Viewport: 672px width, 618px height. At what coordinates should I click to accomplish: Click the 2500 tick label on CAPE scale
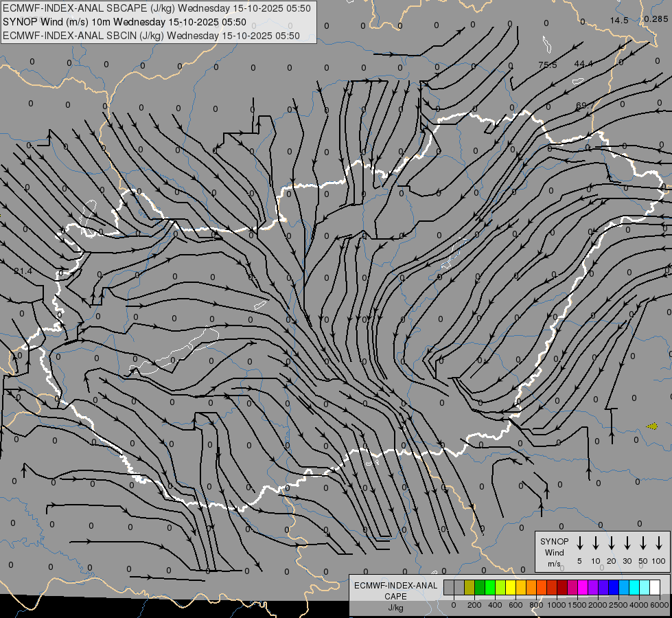[x=618, y=605]
